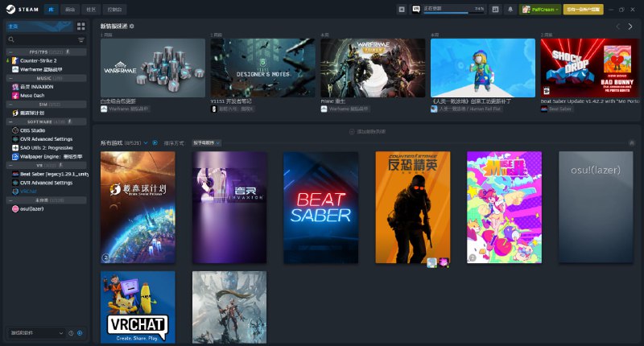644x346 pixels.
Task: Collapse the FPS/TPS category
Action: [8, 51]
